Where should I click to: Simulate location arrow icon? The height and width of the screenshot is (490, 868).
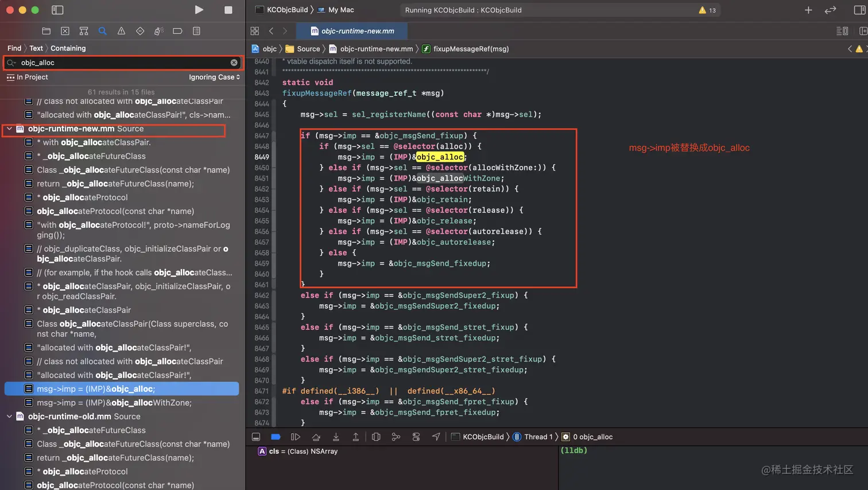click(x=436, y=437)
